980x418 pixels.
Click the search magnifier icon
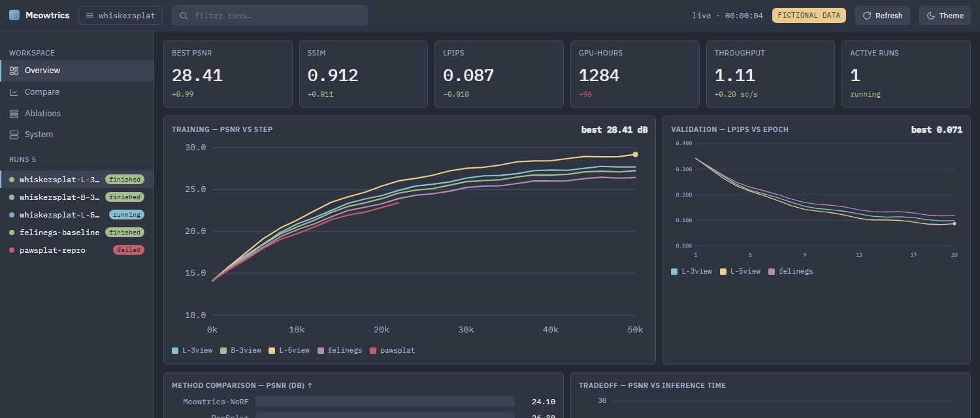pos(184,16)
